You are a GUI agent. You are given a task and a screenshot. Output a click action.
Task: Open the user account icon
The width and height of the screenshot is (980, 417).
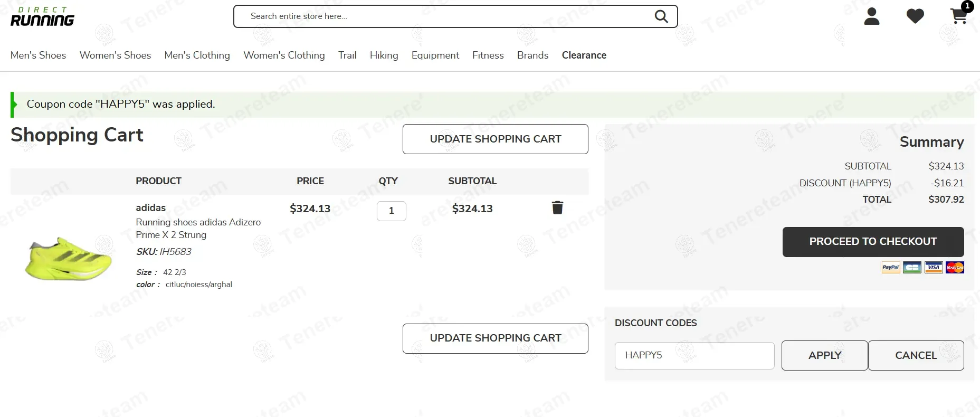[x=871, y=16]
